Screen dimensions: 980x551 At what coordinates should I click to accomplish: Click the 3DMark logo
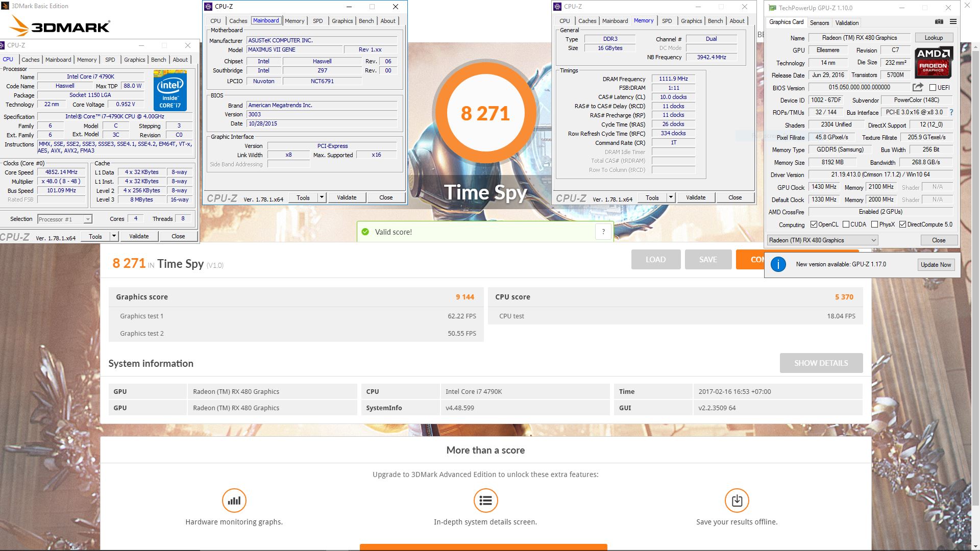pyautogui.click(x=60, y=27)
